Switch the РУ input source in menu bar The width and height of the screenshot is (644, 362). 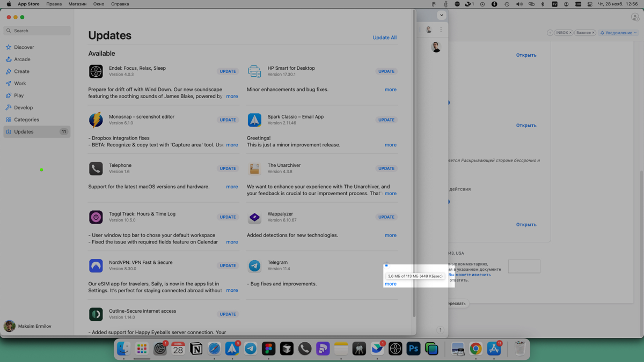554,4
